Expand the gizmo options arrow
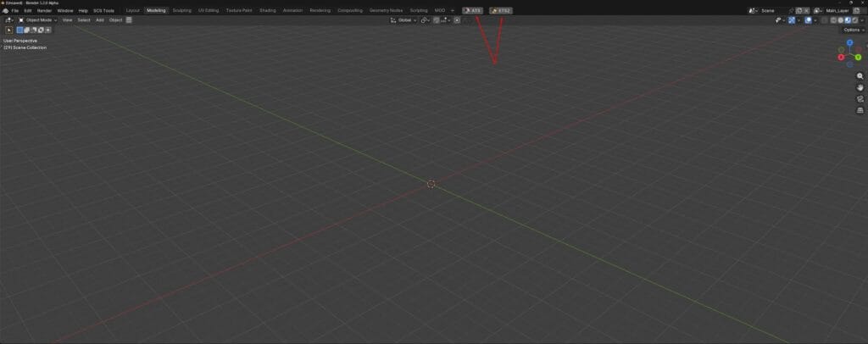Screen dimensions: 868x344 click(798, 19)
